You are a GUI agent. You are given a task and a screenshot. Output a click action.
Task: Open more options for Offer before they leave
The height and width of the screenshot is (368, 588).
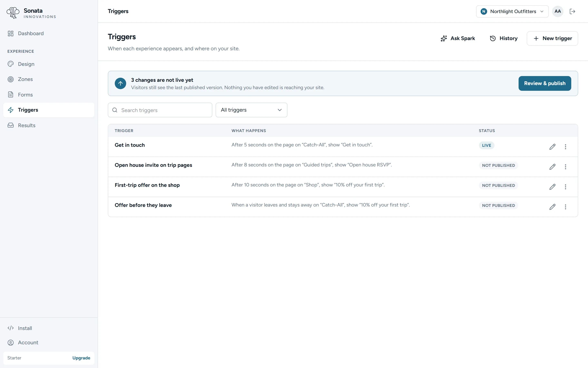[x=565, y=207]
